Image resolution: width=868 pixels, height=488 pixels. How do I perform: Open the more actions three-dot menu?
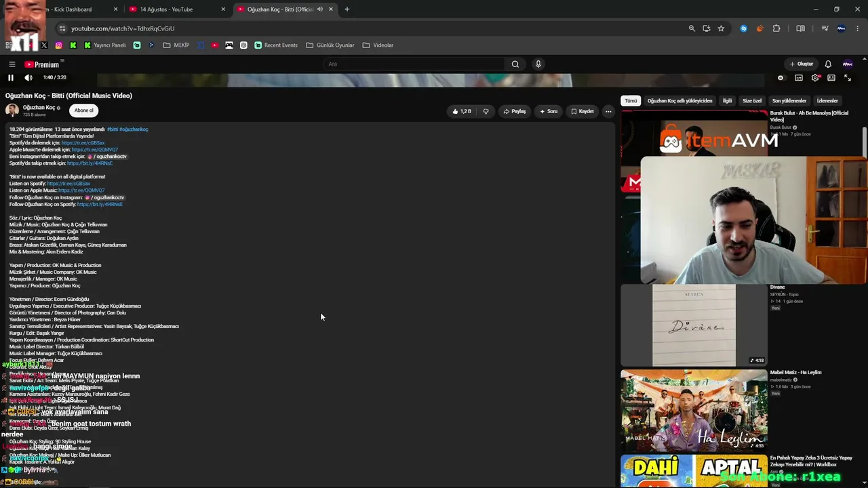tap(608, 111)
